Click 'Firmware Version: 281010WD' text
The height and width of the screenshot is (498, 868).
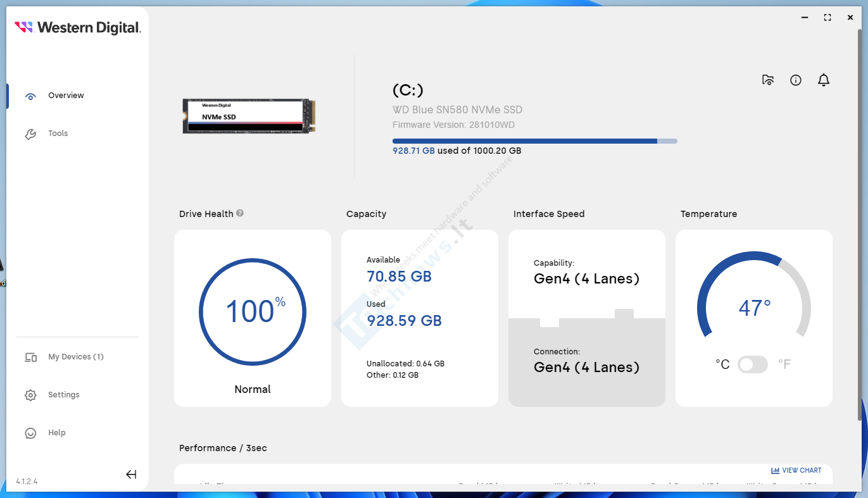(454, 125)
